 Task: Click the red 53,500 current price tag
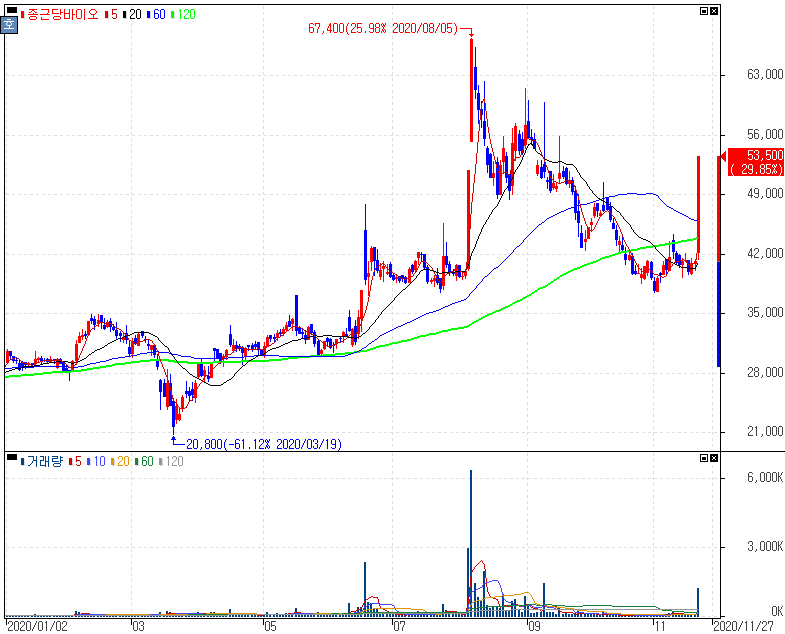tap(755, 162)
